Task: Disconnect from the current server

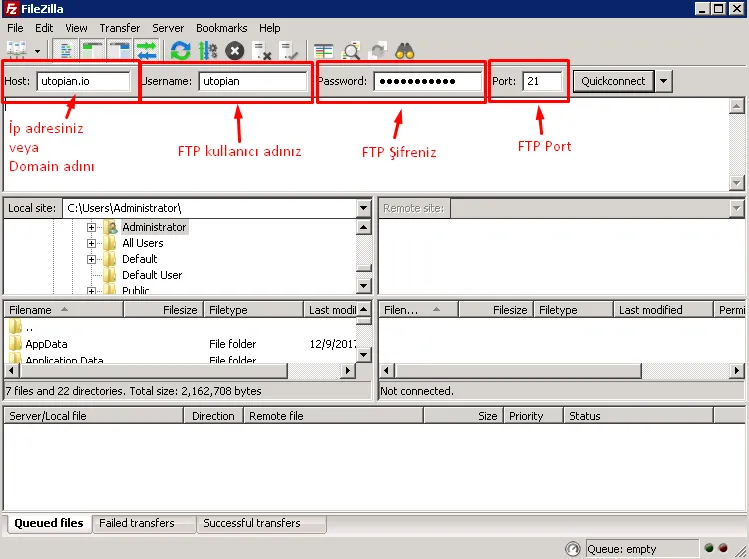Action: (x=262, y=51)
